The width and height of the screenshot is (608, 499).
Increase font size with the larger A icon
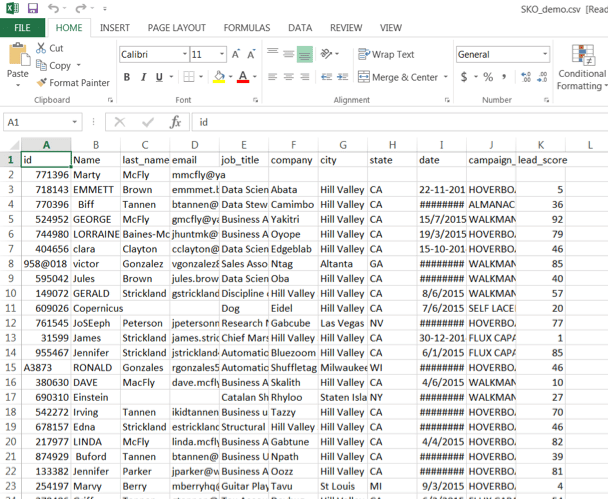[x=235, y=54]
